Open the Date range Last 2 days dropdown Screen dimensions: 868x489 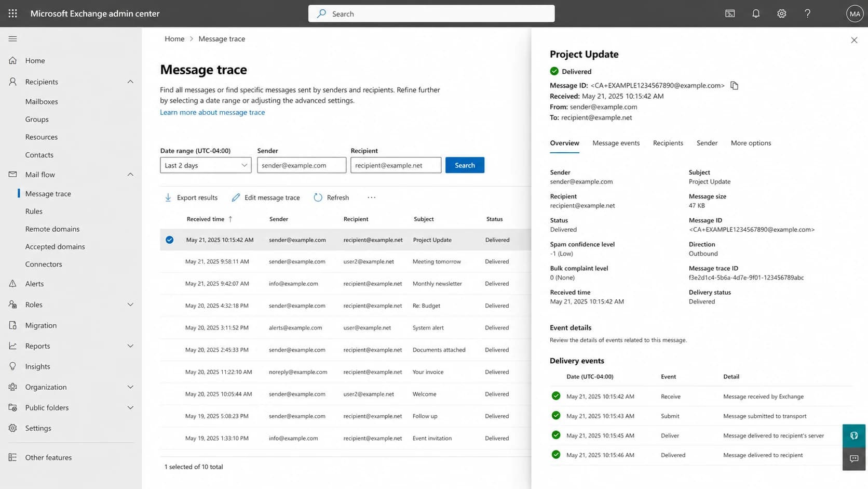(x=206, y=165)
